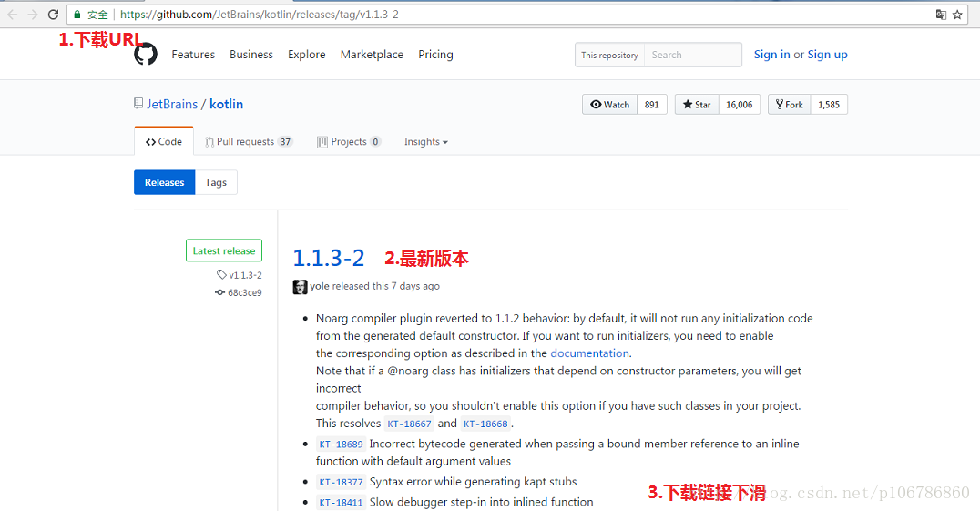Open issue KT-18411
The image size is (980, 511).
click(342, 502)
